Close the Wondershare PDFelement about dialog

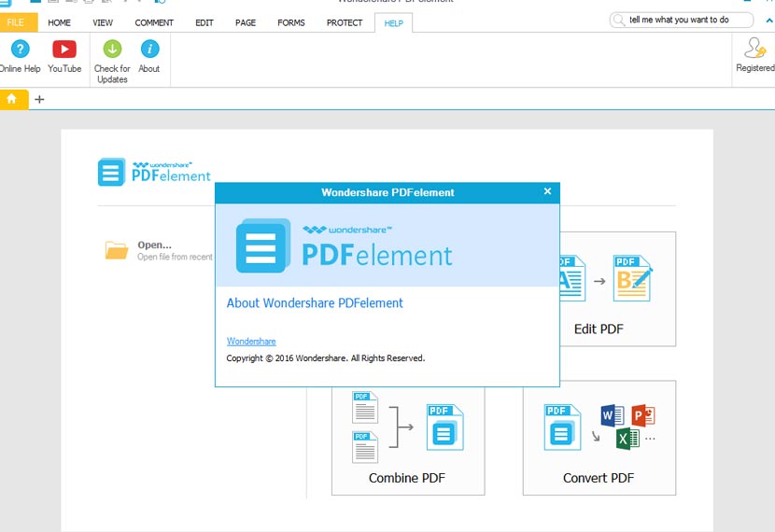coord(547,191)
